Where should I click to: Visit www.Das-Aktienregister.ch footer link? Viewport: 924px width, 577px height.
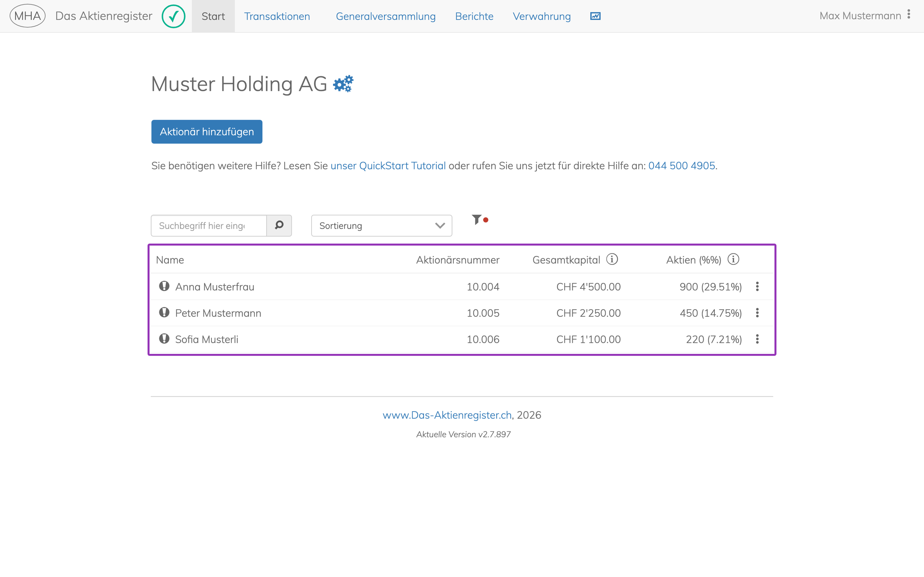(447, 415)
